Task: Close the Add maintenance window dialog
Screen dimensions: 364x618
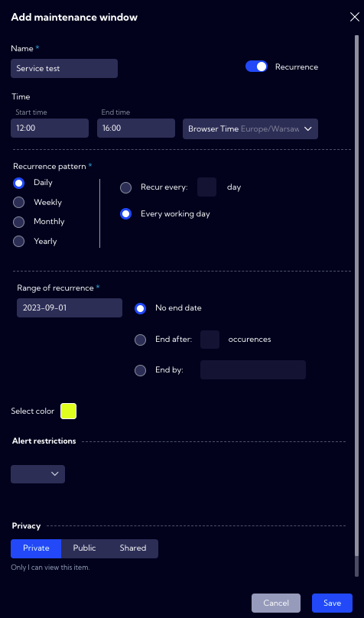Action: click(x=355, y=18)
